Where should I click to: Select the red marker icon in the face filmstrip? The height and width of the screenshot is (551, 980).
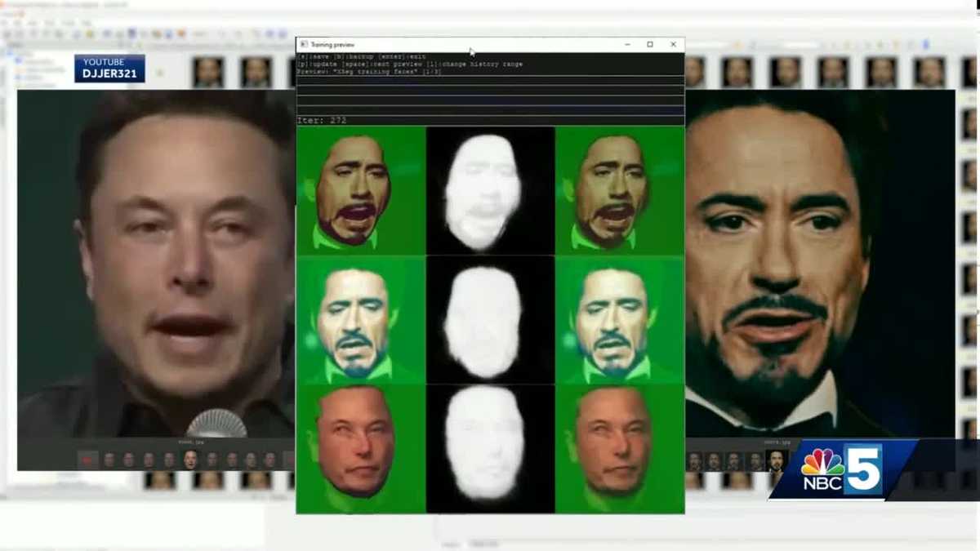(x=87, y=459)
